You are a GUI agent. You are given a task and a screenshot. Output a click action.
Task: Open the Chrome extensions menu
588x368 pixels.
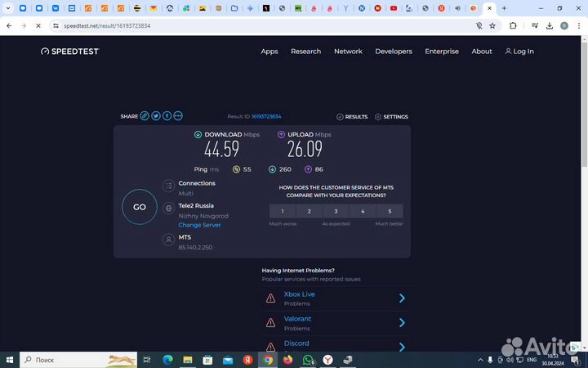point(513,25)
